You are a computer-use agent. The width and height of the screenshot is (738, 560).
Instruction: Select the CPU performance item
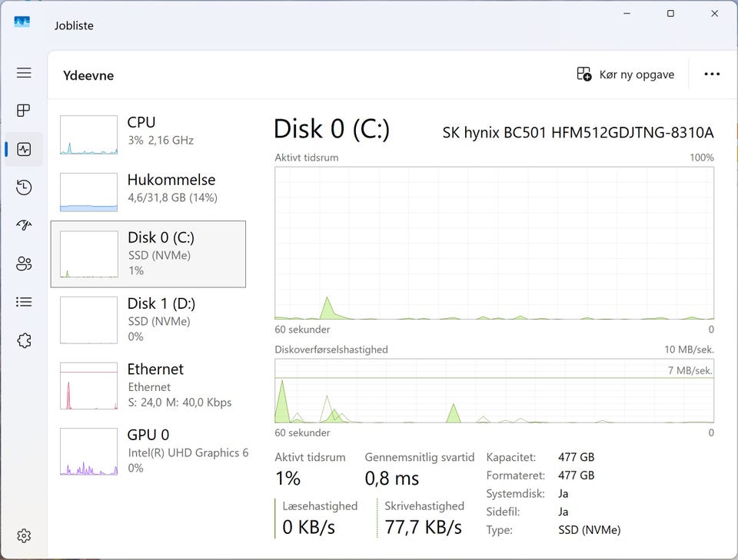click(148, 134)
